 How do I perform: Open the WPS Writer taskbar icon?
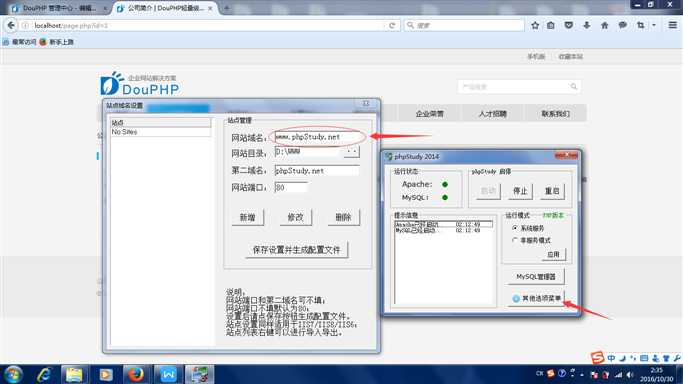[x=168, y=374]
